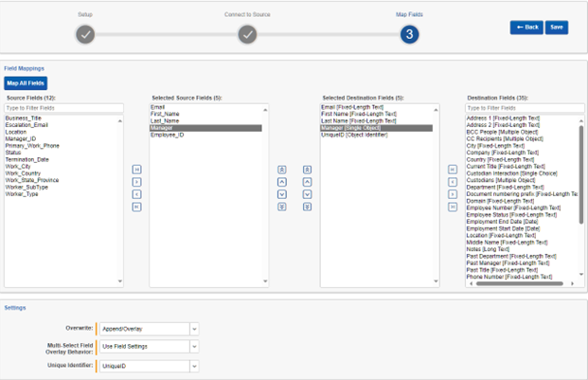This screenshot has height=380, width=588.
Task: Move the selected source field right with the single arrow
Action: pos(137,182)
